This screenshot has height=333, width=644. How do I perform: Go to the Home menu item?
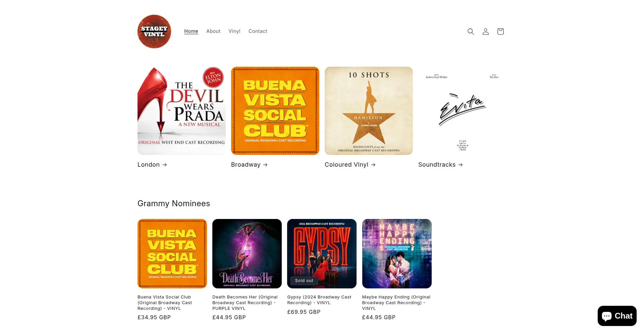(191, 31)
